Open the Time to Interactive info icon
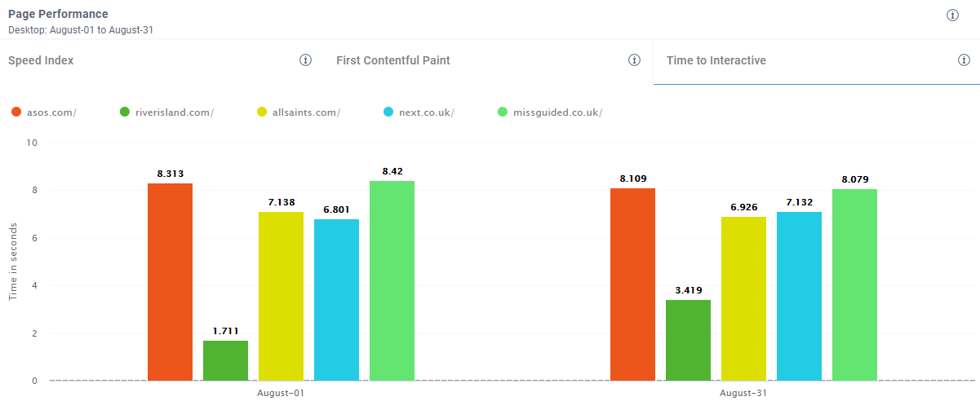The image size is (980, 410). tap(964, 60)
